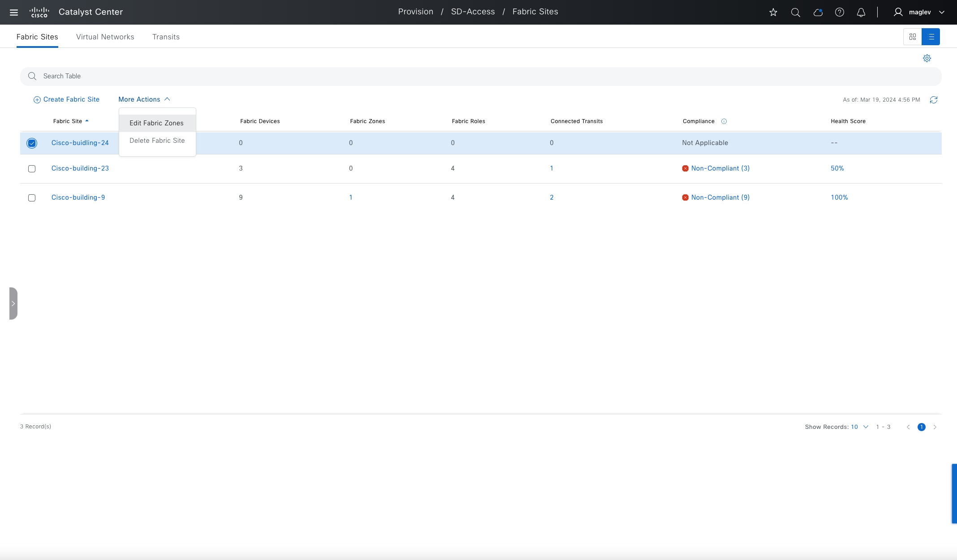Open Show Records count dropdown
The height and width of the screenshot is (560, 957).
coord(859,427)
